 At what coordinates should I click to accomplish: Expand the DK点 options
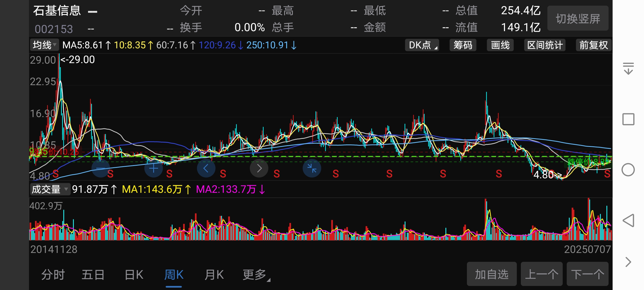pyautogui.click(x=422, y=45)
